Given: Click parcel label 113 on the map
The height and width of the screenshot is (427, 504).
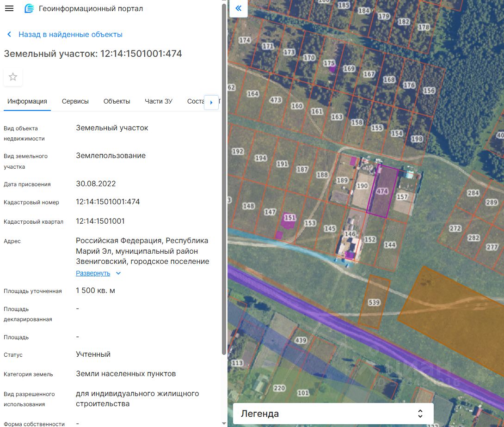Looking at the screenshot, I should pos(237,363).
